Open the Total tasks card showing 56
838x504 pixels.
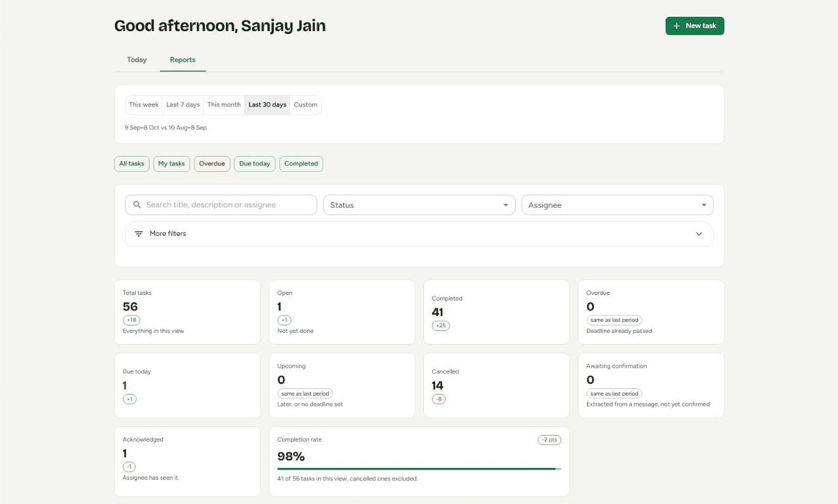click(187, 312)
